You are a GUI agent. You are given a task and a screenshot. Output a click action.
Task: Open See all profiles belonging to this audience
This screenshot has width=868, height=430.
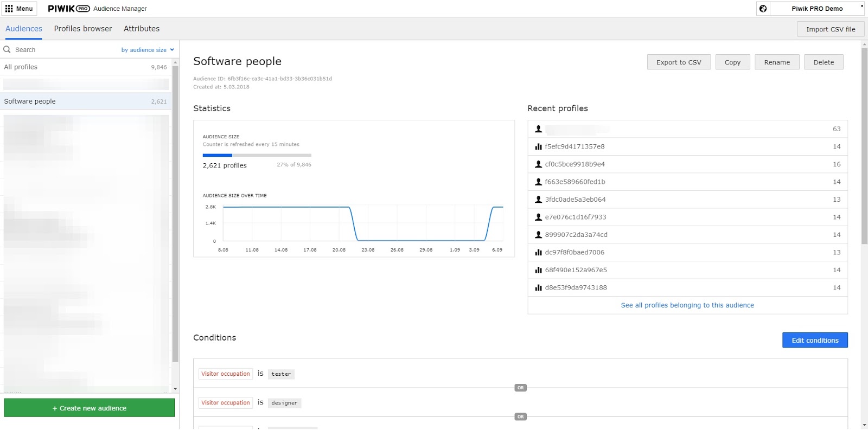click(687, 305)
